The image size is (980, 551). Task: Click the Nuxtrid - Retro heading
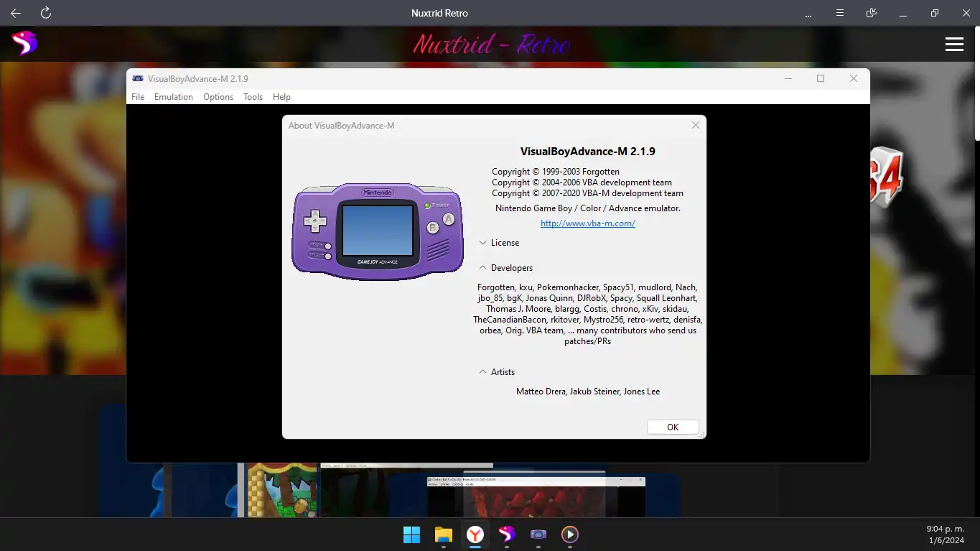click(x=492, y=45)
